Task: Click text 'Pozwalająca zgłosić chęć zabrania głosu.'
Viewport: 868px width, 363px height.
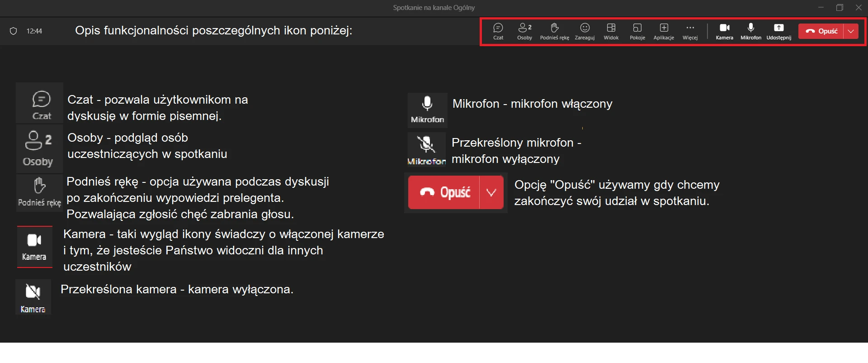Action: (x=180, y=214)
